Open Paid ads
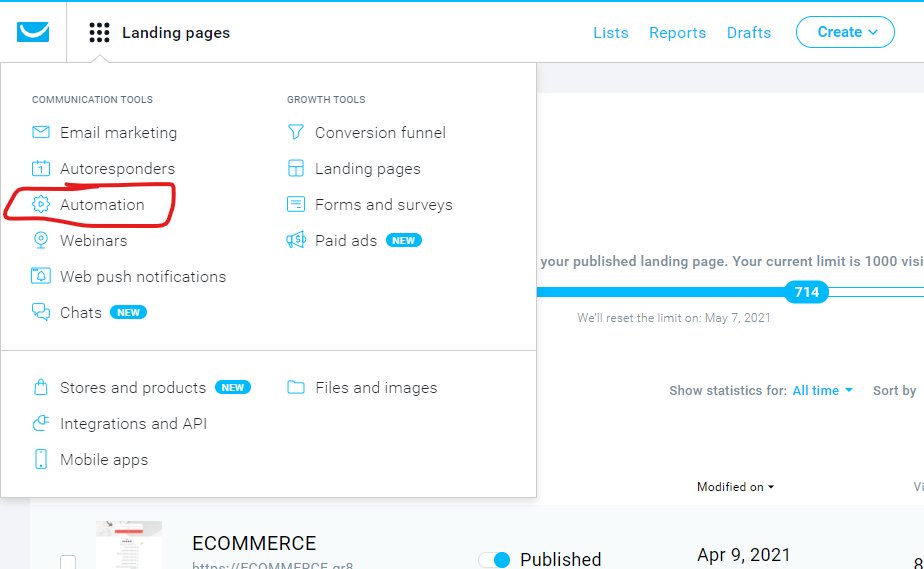The width and height of the screenshot is (924, 569). coord(346,240)
